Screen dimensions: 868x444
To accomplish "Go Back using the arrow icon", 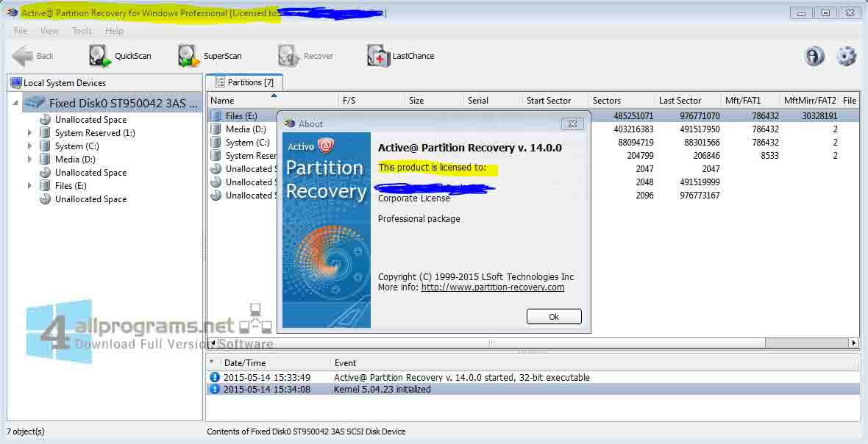I will click(x=22, y=56).
